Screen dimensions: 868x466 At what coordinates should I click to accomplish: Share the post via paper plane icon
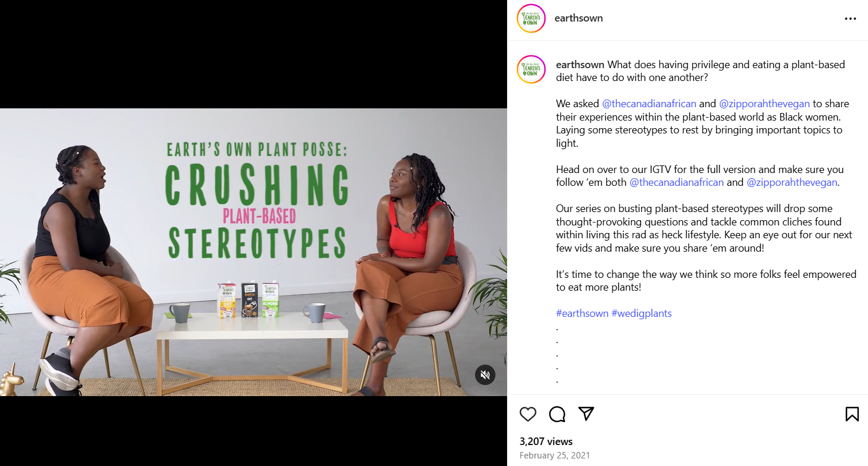pyautogui.click(x=586, y=414)
